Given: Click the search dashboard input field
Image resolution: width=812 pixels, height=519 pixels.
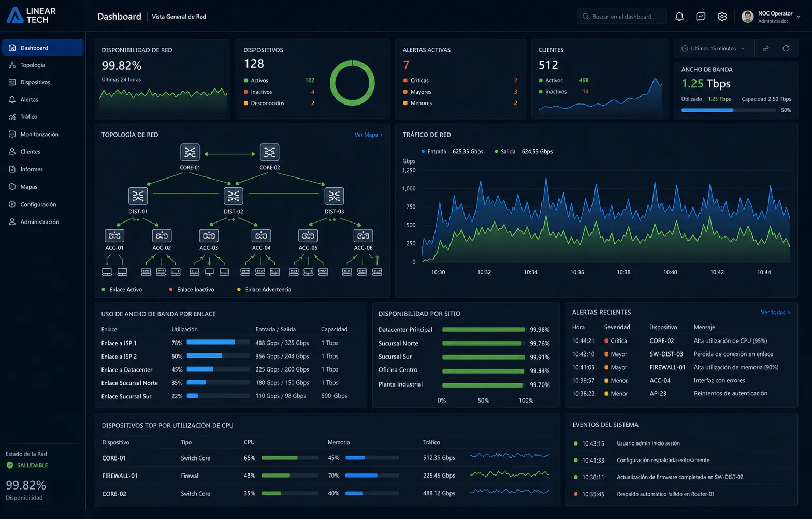Looking at the screenshot, I should [621, 17].
